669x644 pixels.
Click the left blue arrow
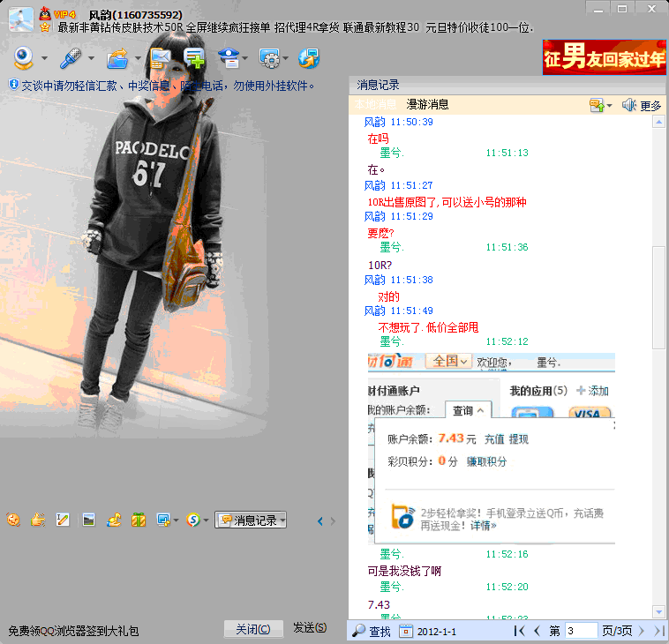point(320,520)
